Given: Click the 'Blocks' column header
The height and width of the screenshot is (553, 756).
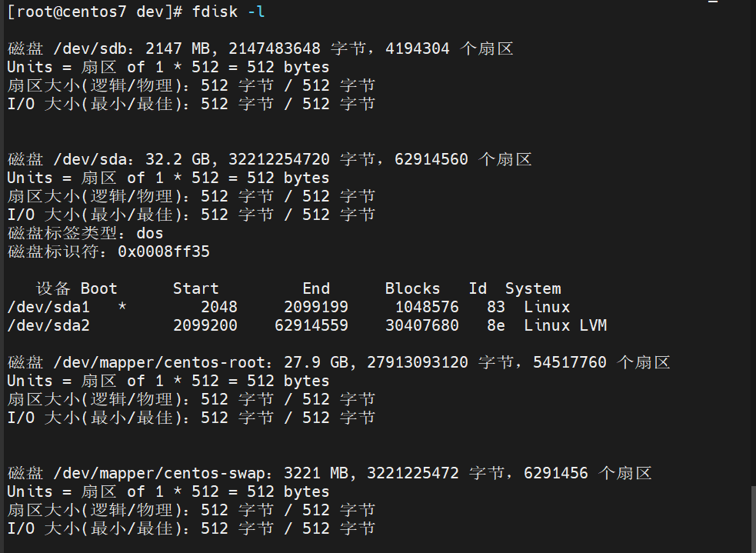Looking at the screenshot, I should pos(412,288).
